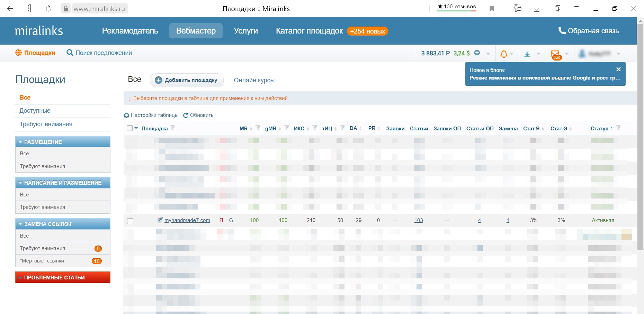Click the browser bookmark icon
The width and height of the screenshot is (644, 314).
click(x=492, y=9)
